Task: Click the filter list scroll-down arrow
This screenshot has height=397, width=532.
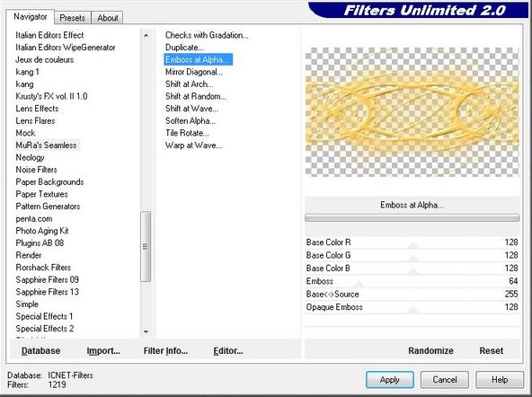Action: point(146,331)
